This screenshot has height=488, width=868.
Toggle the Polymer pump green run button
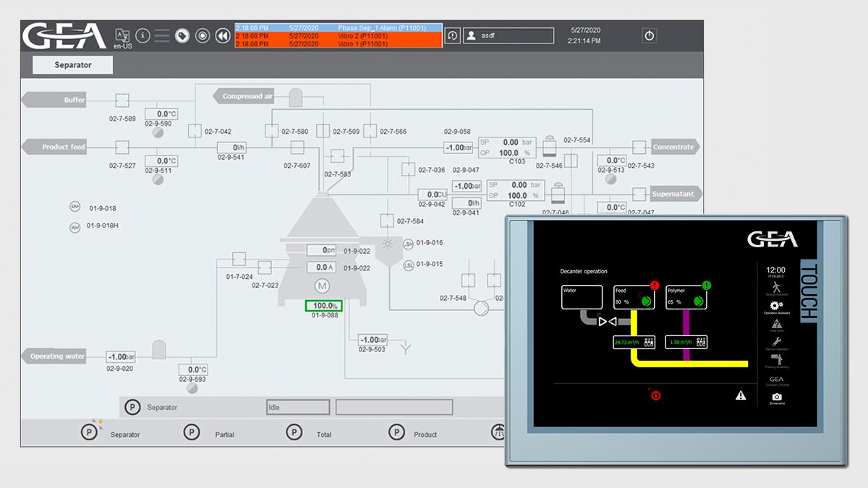pos(697,301)
